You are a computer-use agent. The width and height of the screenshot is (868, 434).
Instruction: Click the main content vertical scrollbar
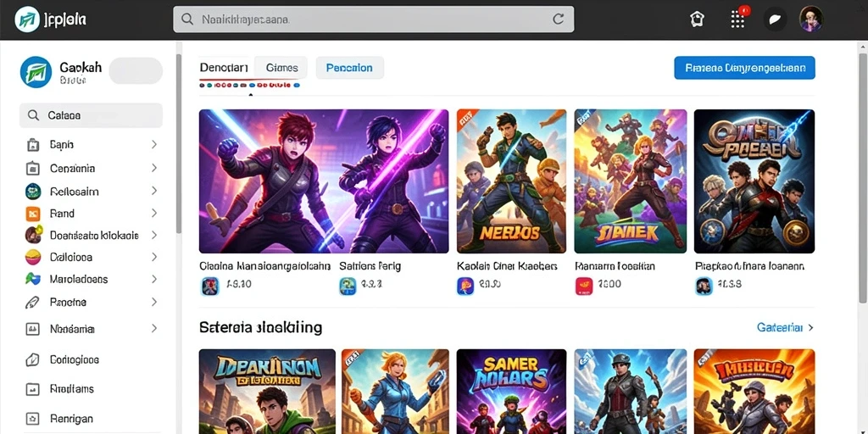863,177
